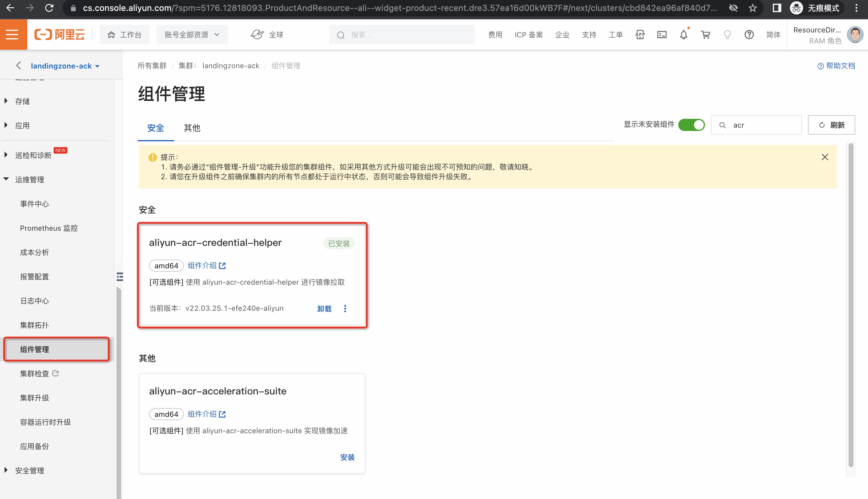Open the Chrome three-dot menu
The height and width of the screenshot is (499, 868).
click(856, 8)
